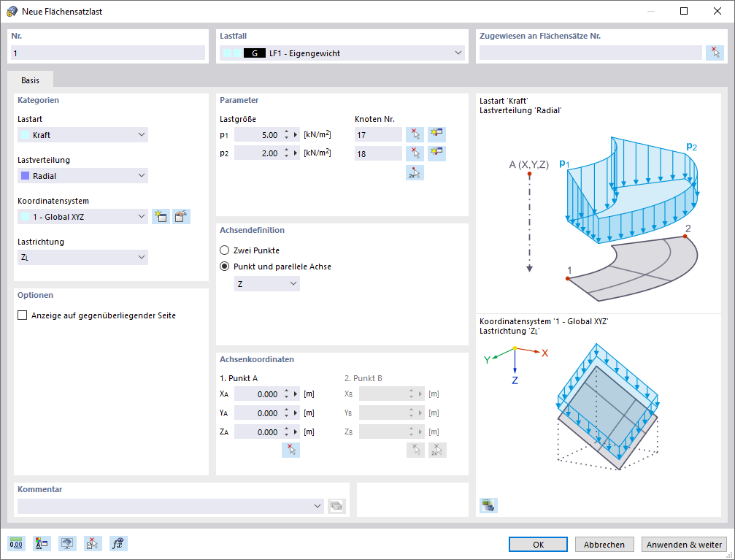Open YA value arrow menu

[x=296, y=413]
